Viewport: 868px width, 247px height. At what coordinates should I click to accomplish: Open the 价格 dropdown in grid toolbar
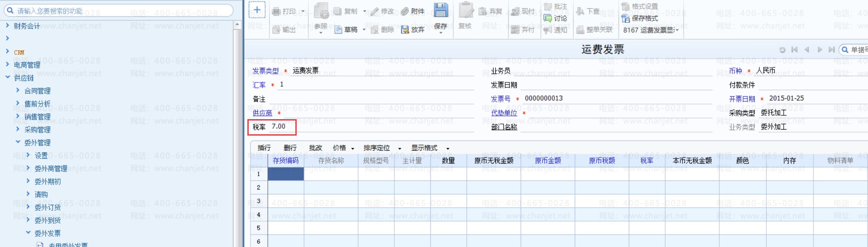[343, 148]
